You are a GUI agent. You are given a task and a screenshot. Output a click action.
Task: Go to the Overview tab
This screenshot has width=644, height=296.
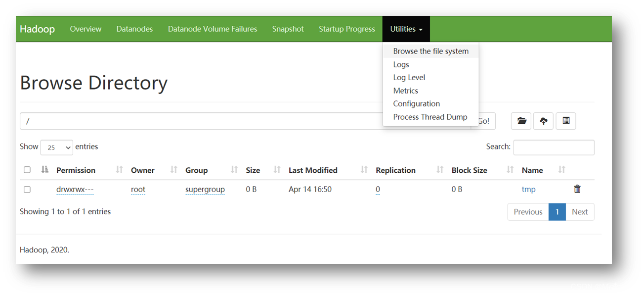tap(86, 29)
